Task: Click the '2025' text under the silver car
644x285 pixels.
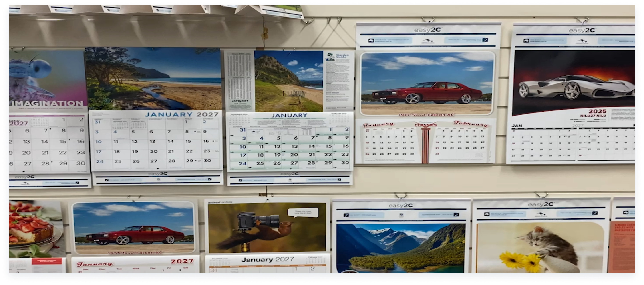Action: click(598, 111)
